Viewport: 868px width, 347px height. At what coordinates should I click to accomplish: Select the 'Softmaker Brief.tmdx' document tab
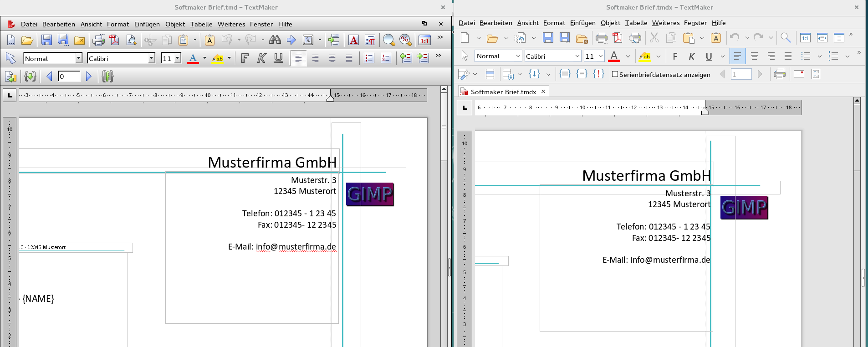pyautogui.click(x=503, y=92)
